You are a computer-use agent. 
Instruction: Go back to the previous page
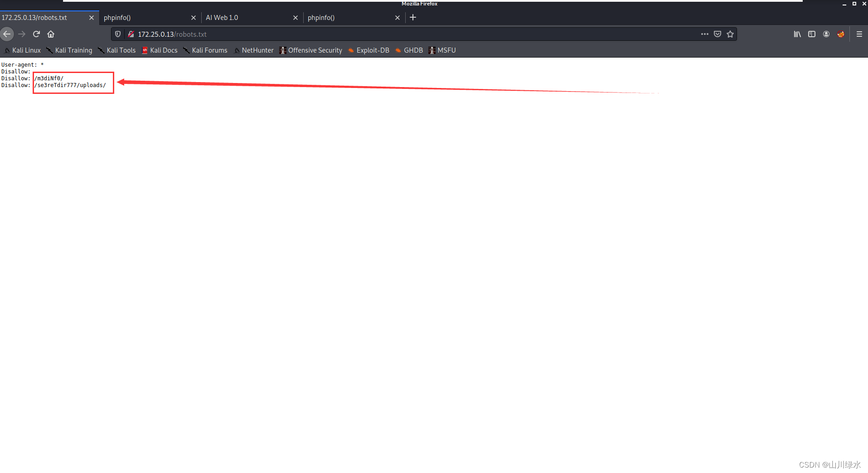(x=7, y=34)
